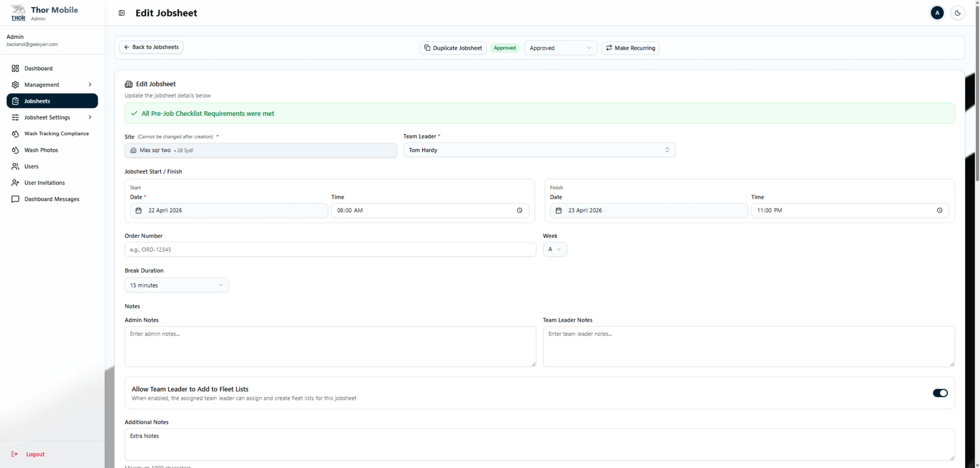Screen dimensions: 980x468
Task: Click the Team Leader Notes text area
Action: pyautogui.click(x=749, y=347)
